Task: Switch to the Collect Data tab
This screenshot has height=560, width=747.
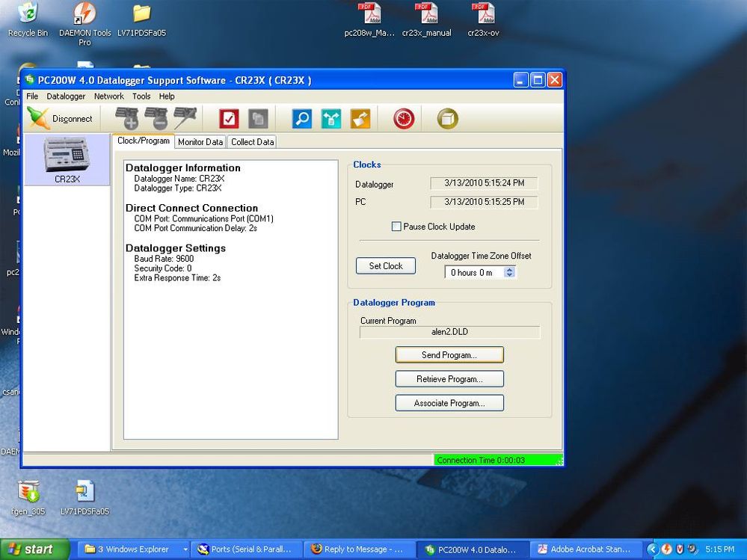Action: coord(253,142)
